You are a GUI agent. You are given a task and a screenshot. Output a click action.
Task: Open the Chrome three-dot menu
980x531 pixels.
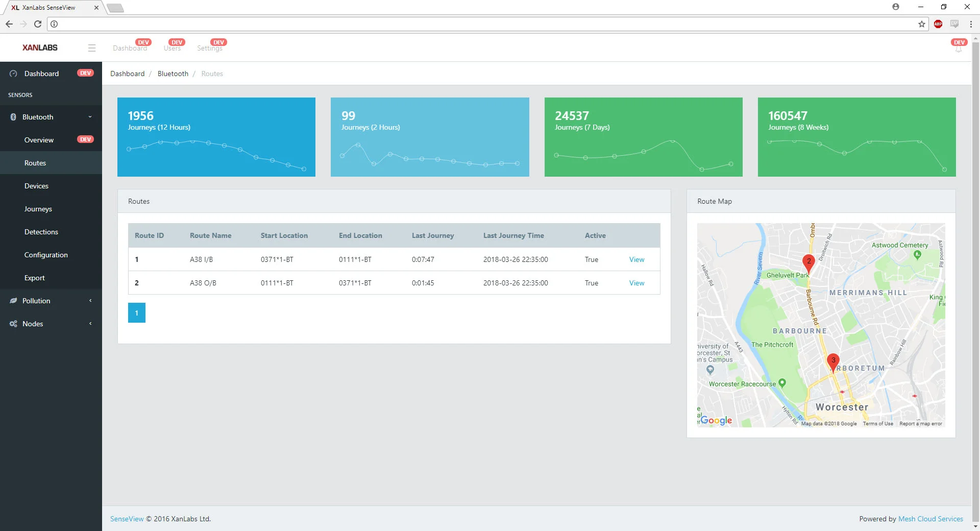click(x=971, y=24)
